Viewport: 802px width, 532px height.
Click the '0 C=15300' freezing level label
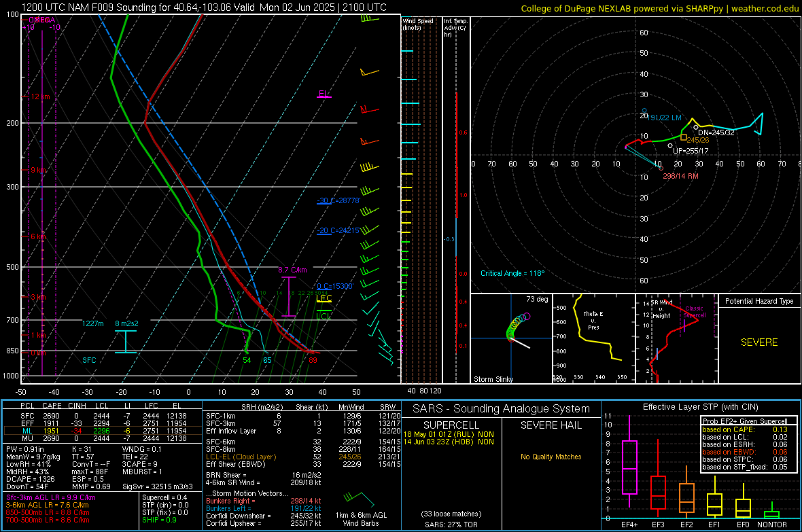[x=334, y=287]
